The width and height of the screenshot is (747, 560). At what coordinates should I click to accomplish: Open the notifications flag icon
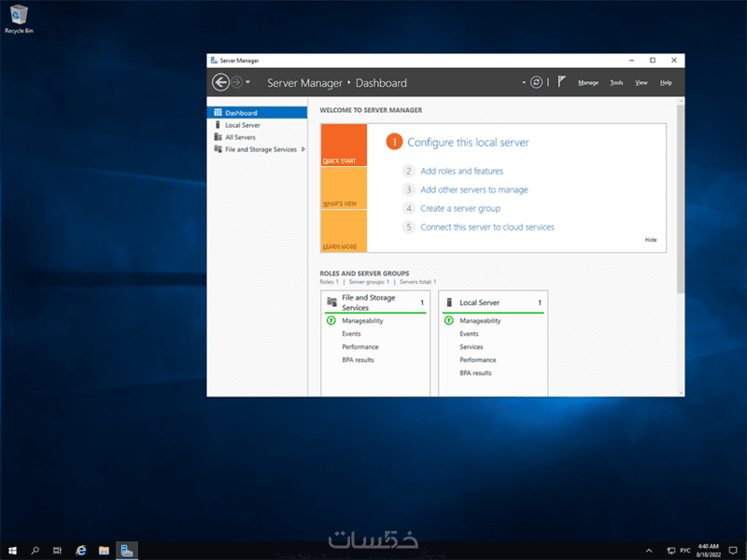pyautogui.click(x=562, y=82)
